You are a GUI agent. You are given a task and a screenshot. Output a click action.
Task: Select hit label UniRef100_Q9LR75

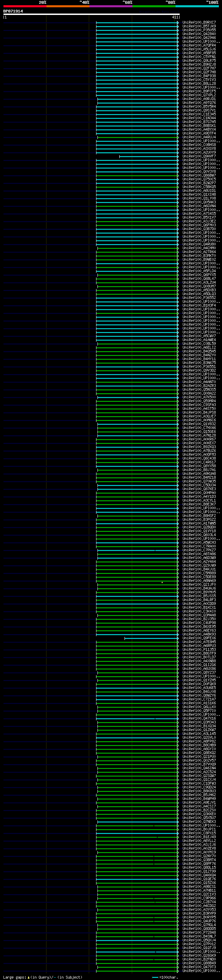[199, 60]
